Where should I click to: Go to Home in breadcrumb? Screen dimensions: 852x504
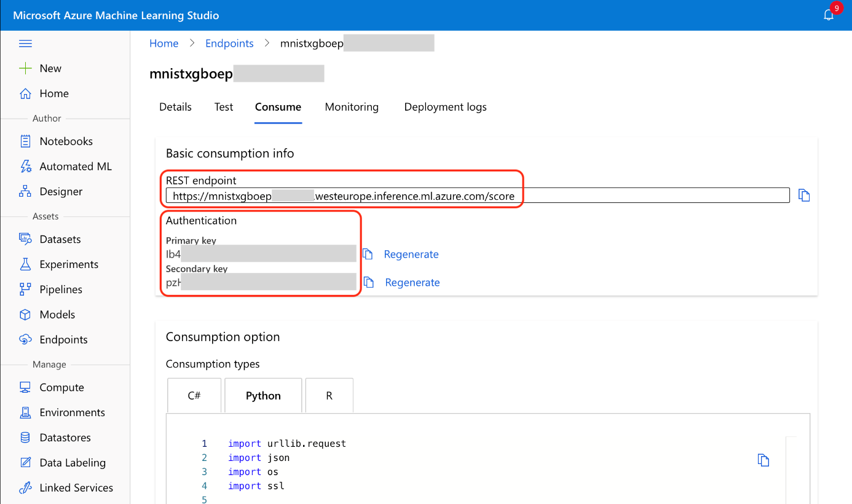164,43
